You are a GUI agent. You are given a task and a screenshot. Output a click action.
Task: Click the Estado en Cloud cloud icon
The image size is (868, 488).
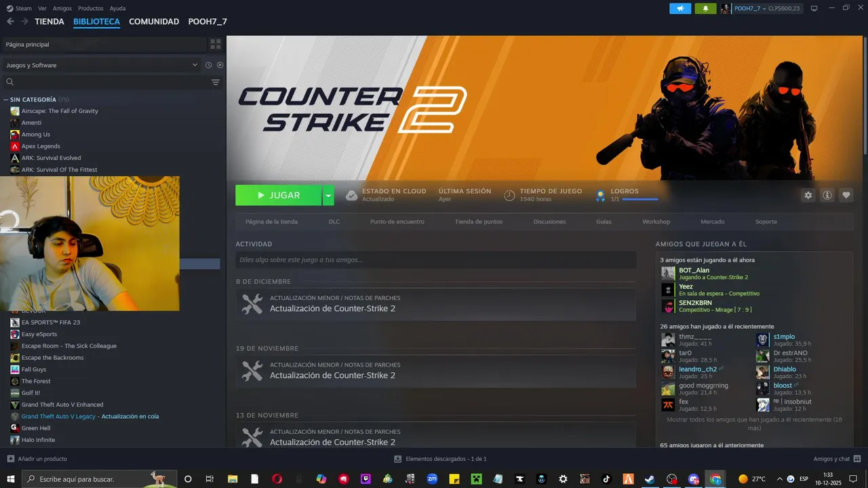351,195
